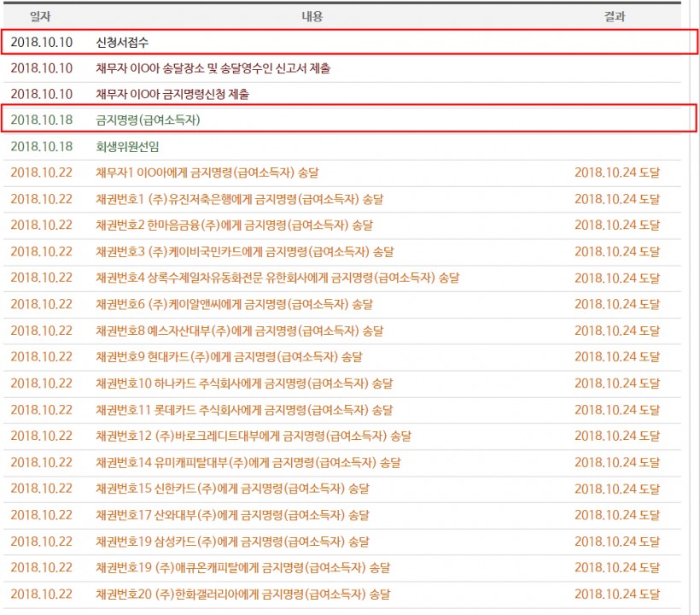
Task: Click 채권번호9 현대카드(주) 송달 entry
Action: point(229,357)
